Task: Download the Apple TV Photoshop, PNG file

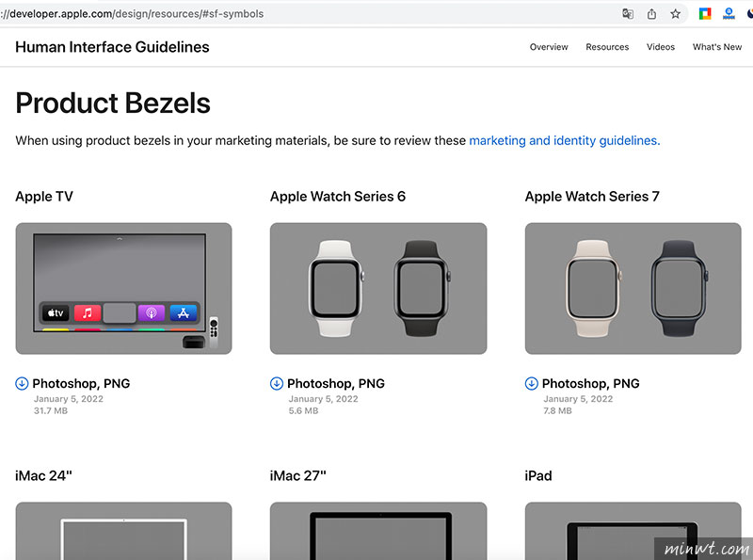Action: 81,383
